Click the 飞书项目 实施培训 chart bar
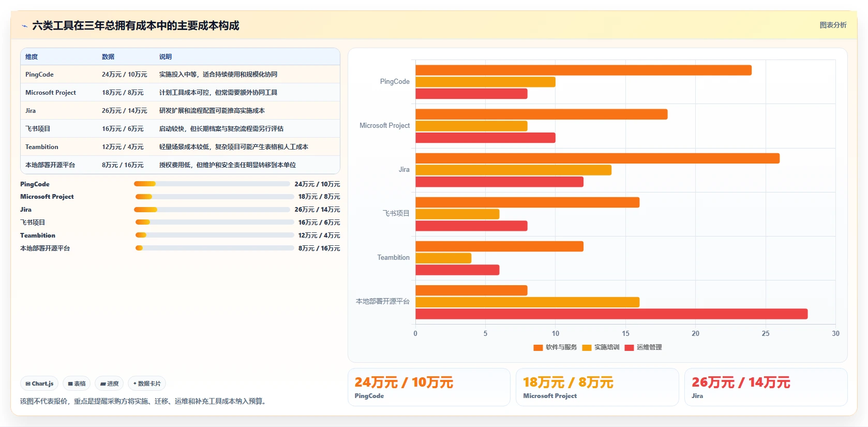Viewport: 868px width, 427px height. tap(457, 214)
